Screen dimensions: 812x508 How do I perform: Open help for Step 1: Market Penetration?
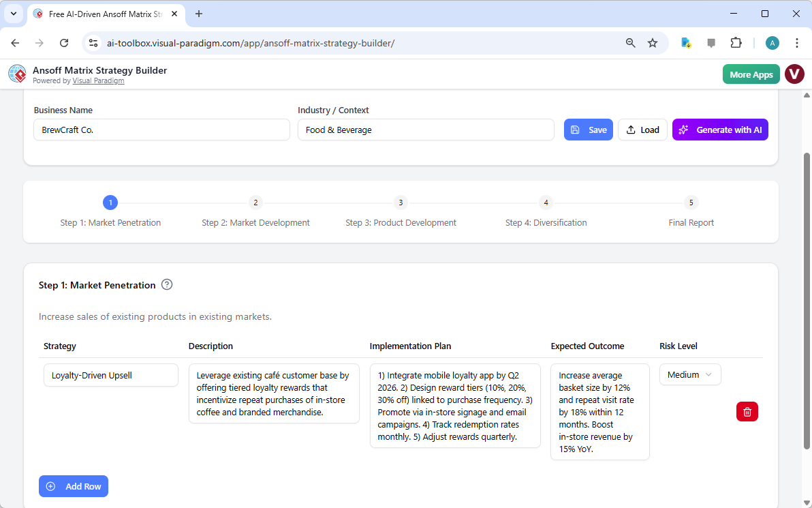pos(167,284)
